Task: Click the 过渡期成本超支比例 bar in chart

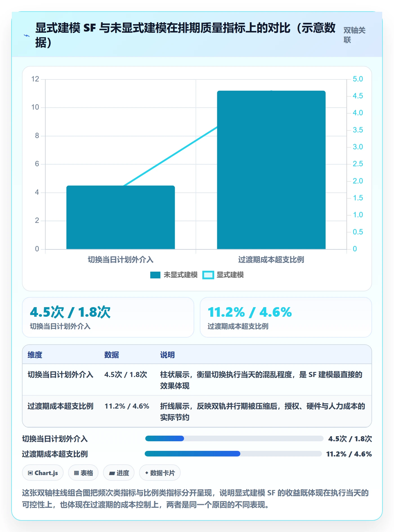Action: point(271,170)
